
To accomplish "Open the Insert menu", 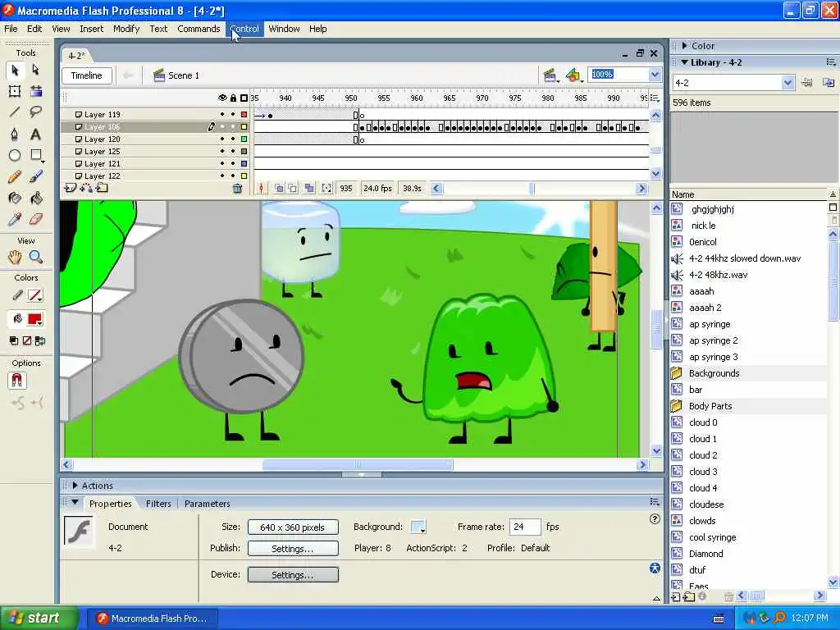I will (92, 29).
